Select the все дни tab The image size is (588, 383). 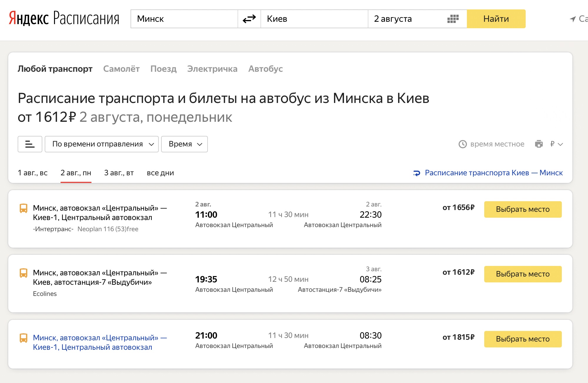[161, 173]
